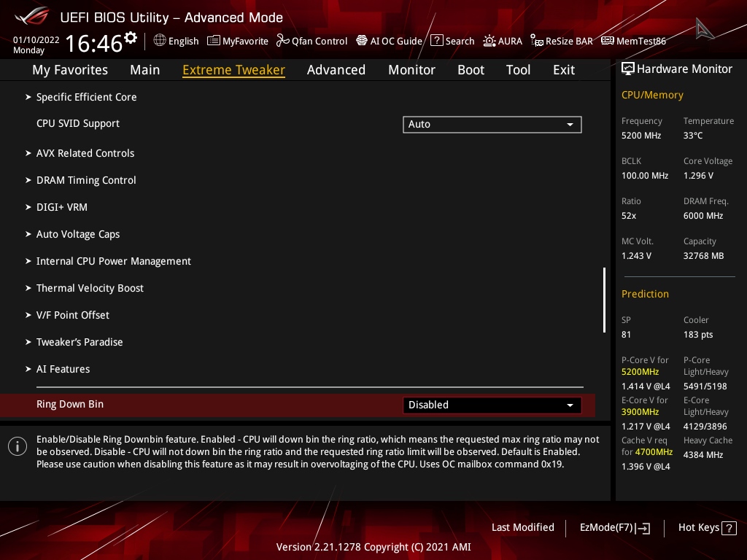Click the CPU/Memory section heading
Image resolution: width=747 pixels, height=560 pixels.
pos(652,95)
